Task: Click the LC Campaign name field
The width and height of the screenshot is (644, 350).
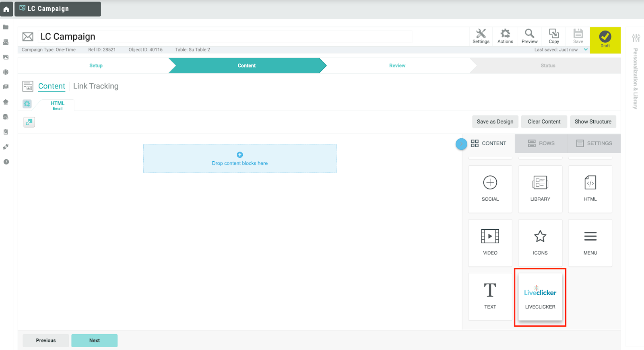Action: 225,37
